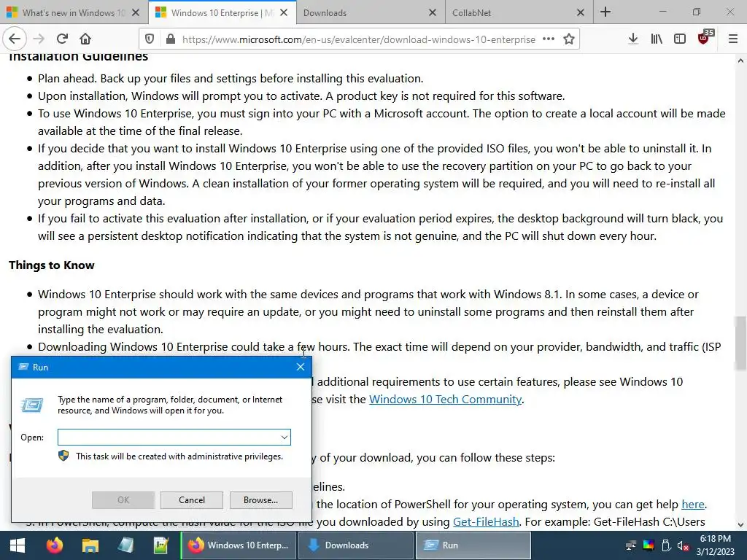The image size is (747, 560).
Task: Launch Firefox from pinned taskbar icon
Action: click(x=54, y=545)
